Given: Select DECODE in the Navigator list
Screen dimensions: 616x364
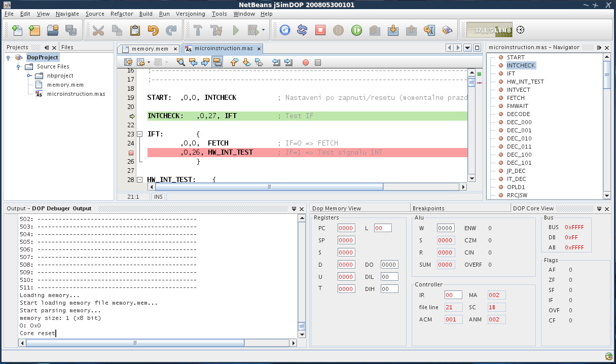Looking at the screenshot, I should coord(518,114).
